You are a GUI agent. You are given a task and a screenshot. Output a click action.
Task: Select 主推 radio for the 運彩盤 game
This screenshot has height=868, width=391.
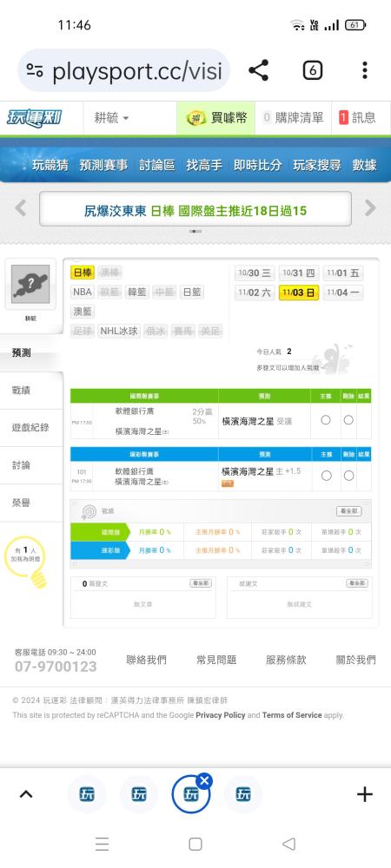[326, 476]
